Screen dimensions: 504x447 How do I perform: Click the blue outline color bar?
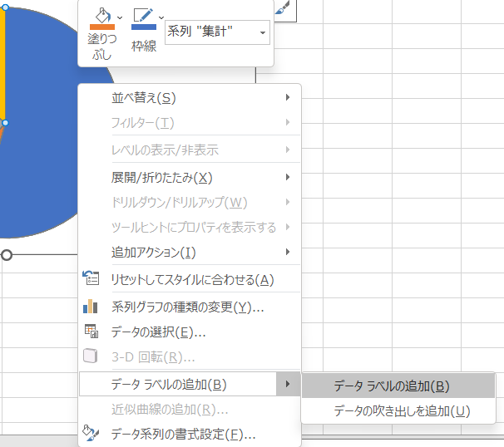(144, 27)
